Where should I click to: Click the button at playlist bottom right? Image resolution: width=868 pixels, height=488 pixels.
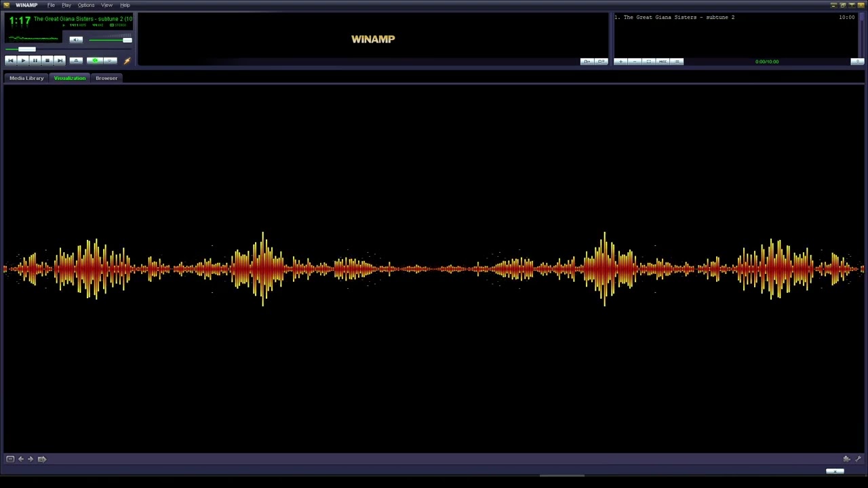point(857,62)
